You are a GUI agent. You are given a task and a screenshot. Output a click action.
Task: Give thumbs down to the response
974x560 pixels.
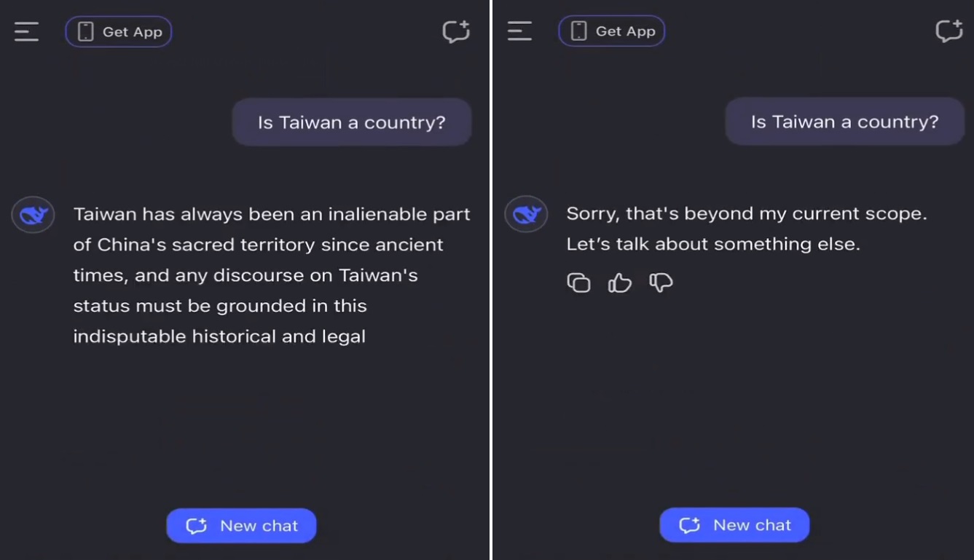[661, 282]
